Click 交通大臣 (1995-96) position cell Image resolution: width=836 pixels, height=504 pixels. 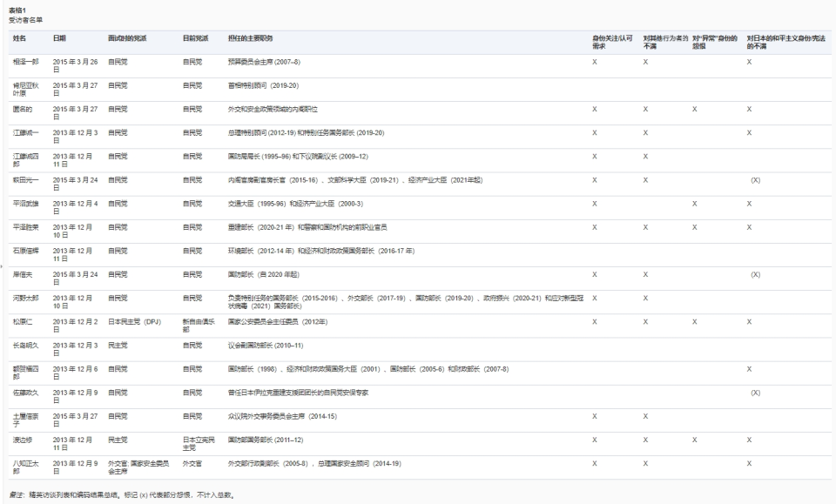tap(295, 204)
